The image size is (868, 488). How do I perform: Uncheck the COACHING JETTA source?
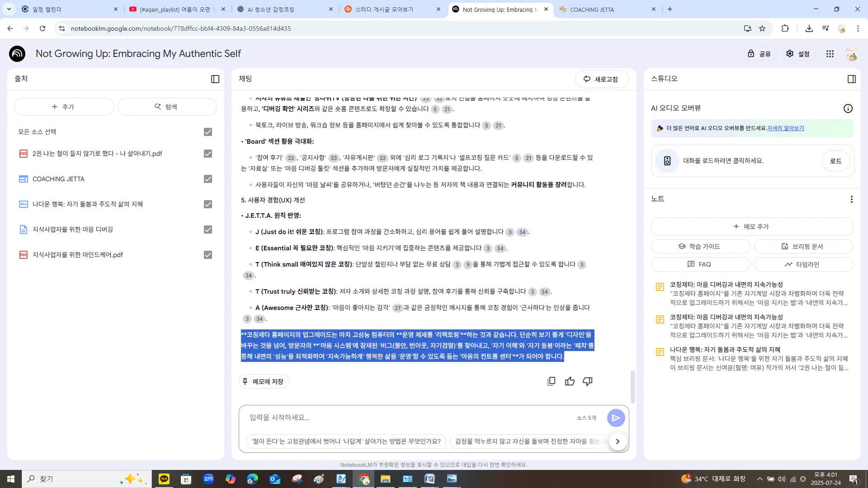click(208, 179)
